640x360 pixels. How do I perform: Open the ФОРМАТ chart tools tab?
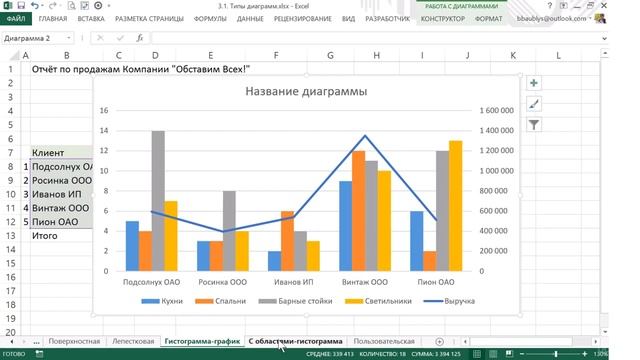pyautogui.click(x=489, y=18)
